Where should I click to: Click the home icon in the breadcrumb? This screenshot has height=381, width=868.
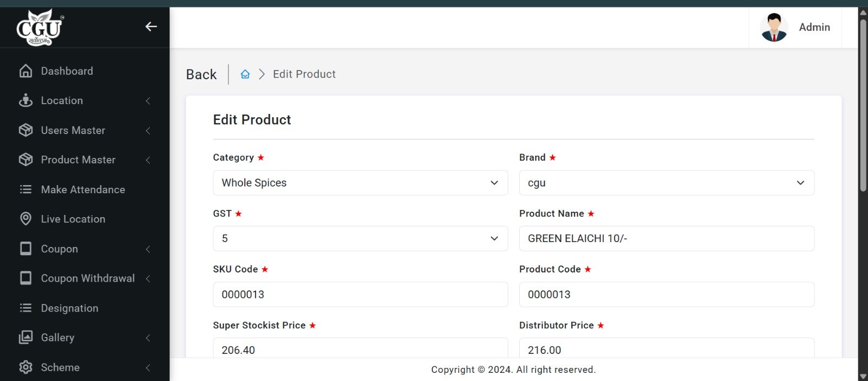pyautogui.click(x=245, y=74)
